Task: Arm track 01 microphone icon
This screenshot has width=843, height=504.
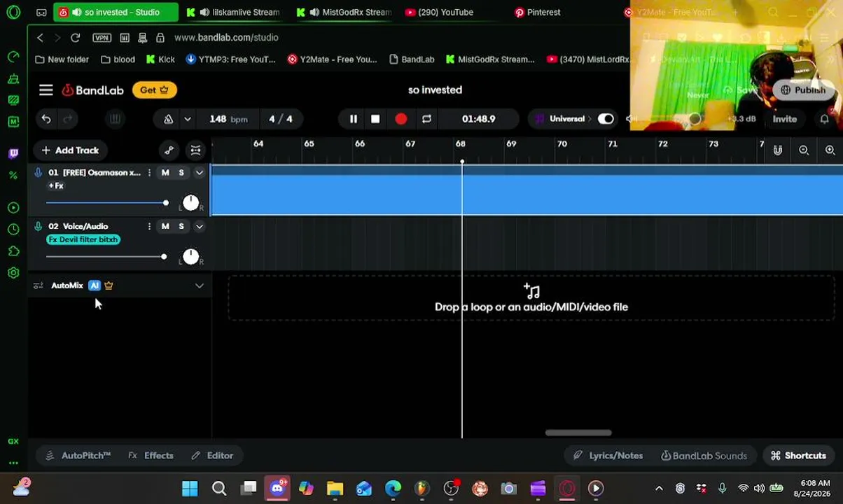Action: (x=39, y=172)
